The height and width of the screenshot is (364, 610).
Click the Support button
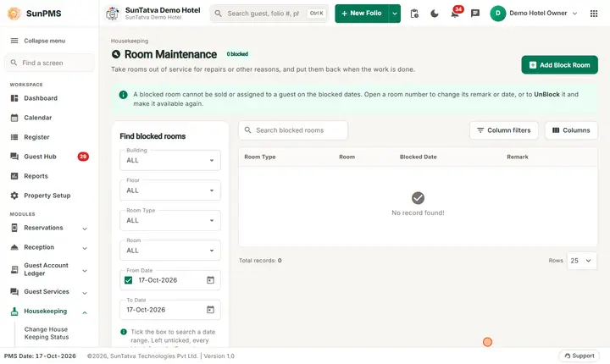579,356
